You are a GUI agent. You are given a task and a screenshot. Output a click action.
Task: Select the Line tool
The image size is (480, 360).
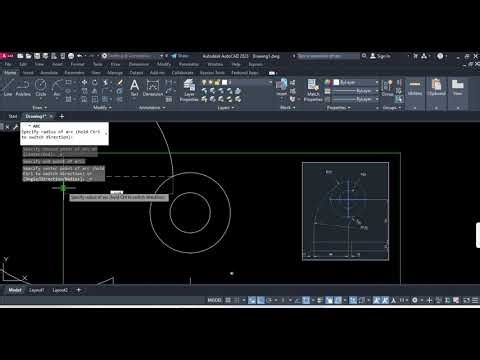click(8, 87)
